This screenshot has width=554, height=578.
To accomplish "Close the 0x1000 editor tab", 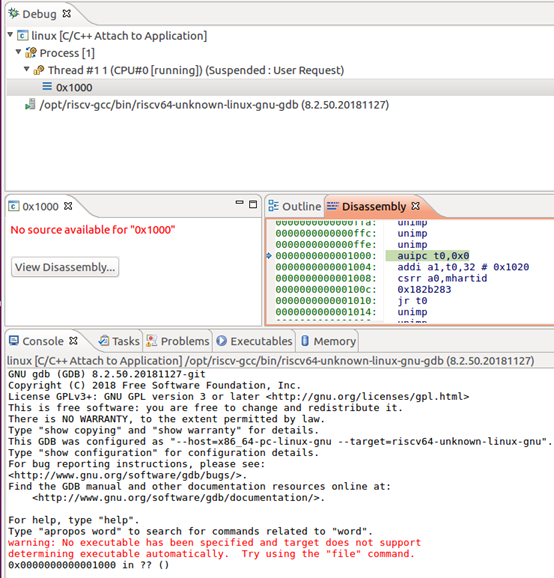I will tap(68, 206).
